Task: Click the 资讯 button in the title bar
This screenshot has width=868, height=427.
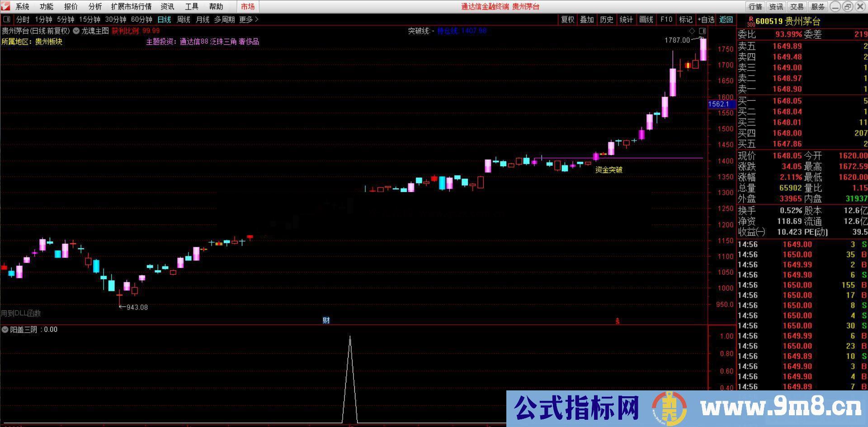Action: click(776, 6)
